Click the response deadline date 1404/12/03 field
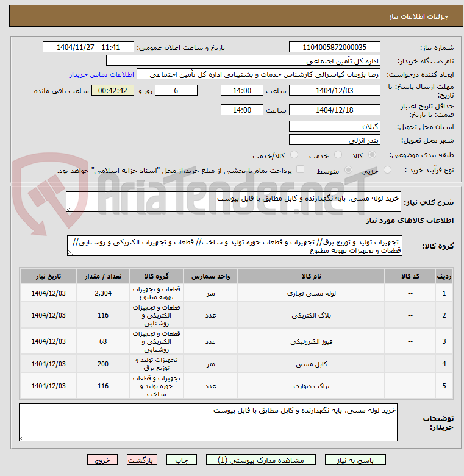This screenshot has width=464, height=476. coord(334,90)
